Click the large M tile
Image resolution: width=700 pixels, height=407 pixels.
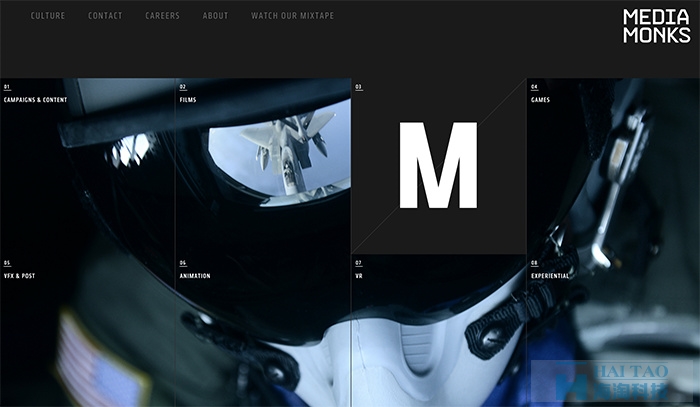tap(438, 166)
